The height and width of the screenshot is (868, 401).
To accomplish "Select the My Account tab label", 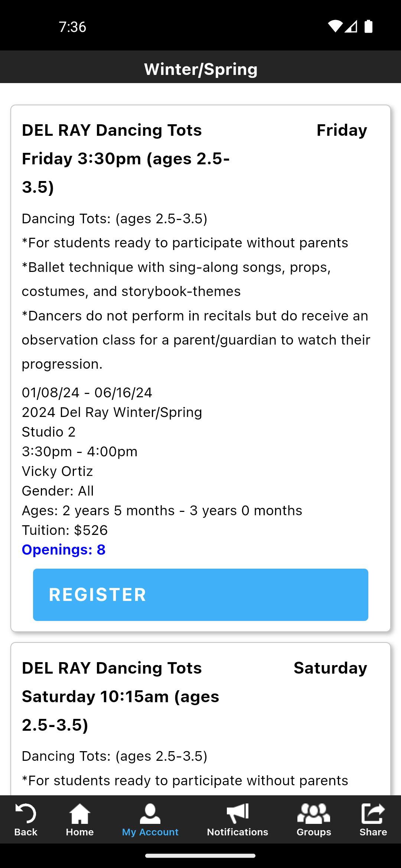I will [x=150, y=832].
